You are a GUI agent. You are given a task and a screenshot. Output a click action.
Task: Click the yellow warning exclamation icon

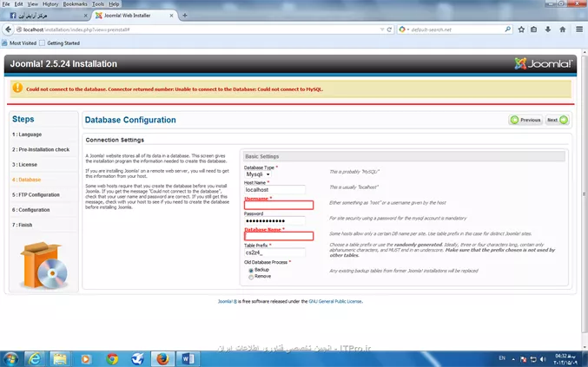click(17, 88)
